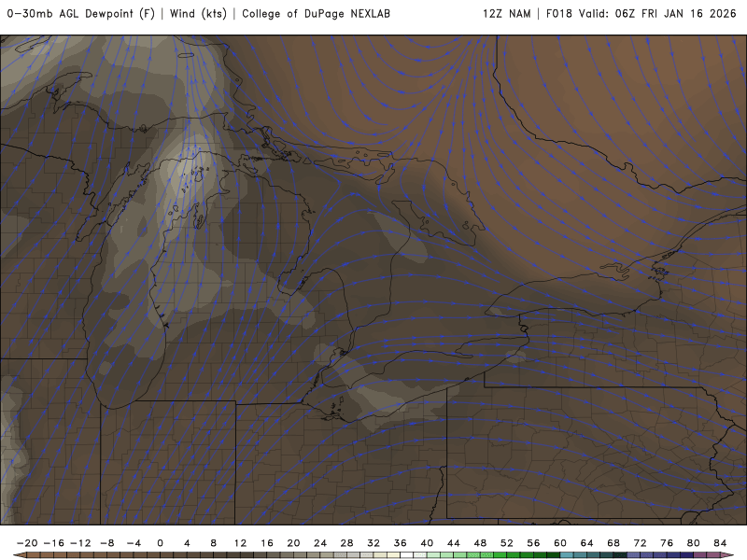Click the 20 legend label
The height and width of the screenshot is (560, 747).
(x=293, y=543)
